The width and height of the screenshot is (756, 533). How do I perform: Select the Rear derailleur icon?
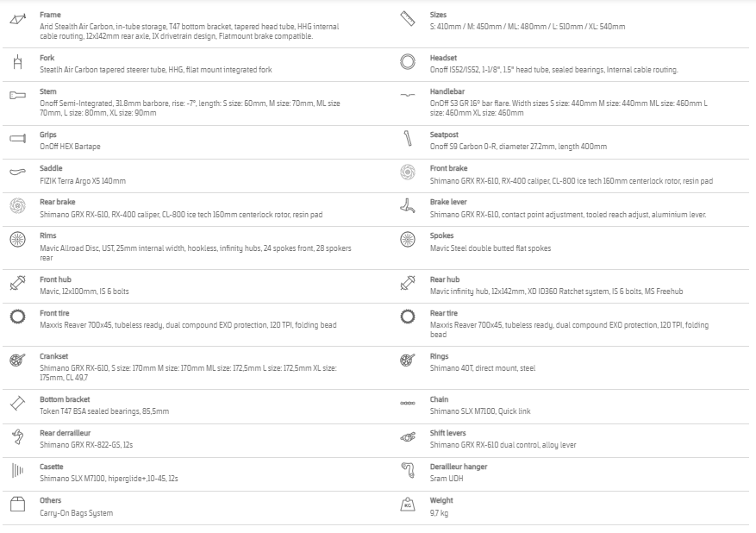18,437
